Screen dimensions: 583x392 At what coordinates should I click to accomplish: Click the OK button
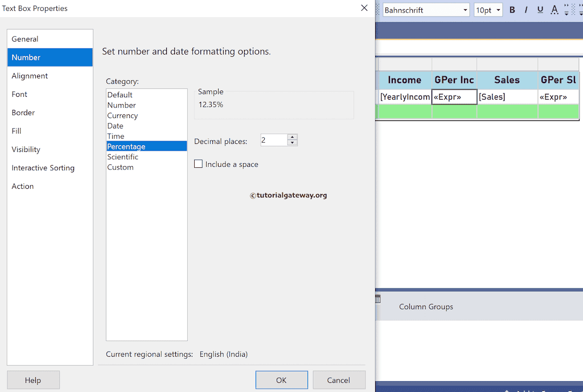[281, 379]
